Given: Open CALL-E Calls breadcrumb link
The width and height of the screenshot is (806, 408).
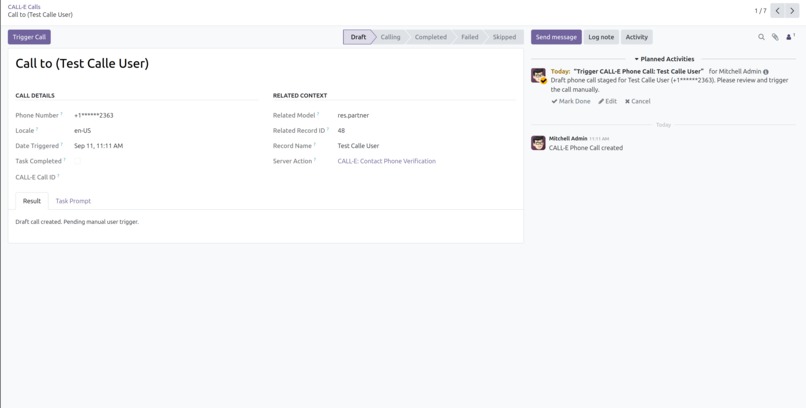Looking at the screenshot, I should coord(24,7).
